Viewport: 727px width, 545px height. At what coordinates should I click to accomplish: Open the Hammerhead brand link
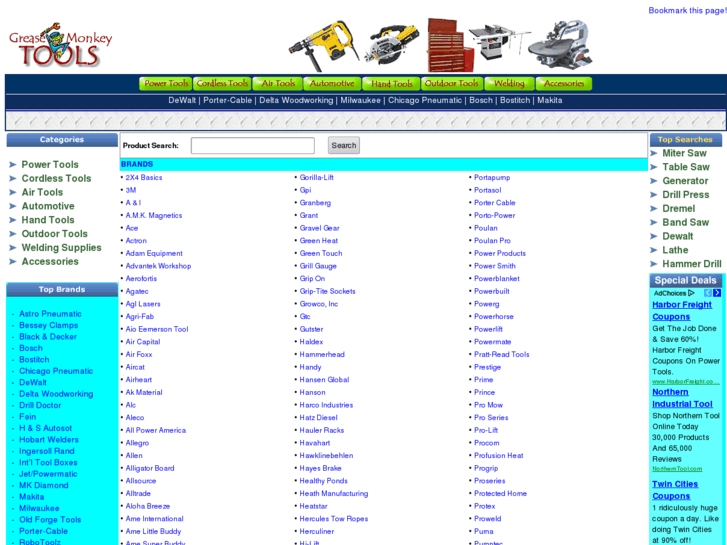pos(322,354)
